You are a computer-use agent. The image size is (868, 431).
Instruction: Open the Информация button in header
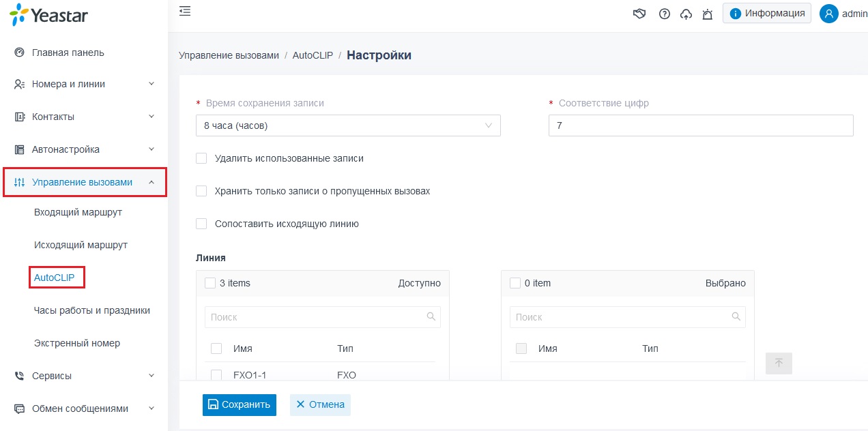click(767, 13)
